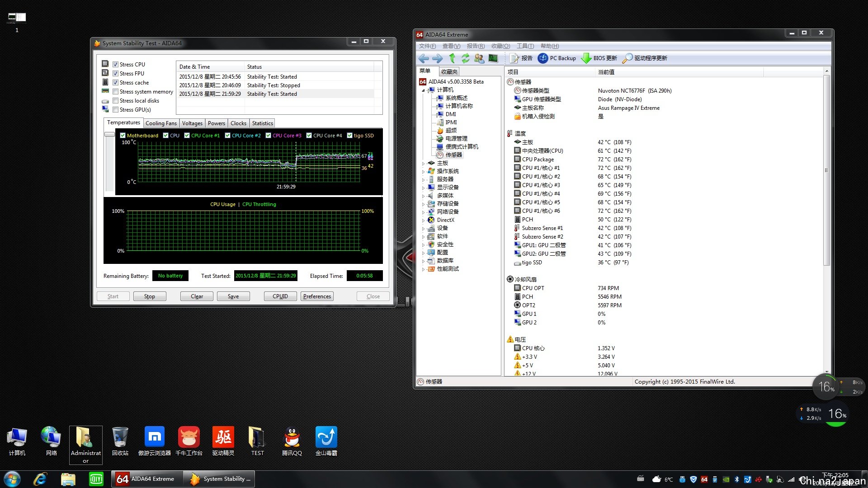Expand the DirectX tree node
This screenshot has height=488, width=868.
click(x=424, y=221)
